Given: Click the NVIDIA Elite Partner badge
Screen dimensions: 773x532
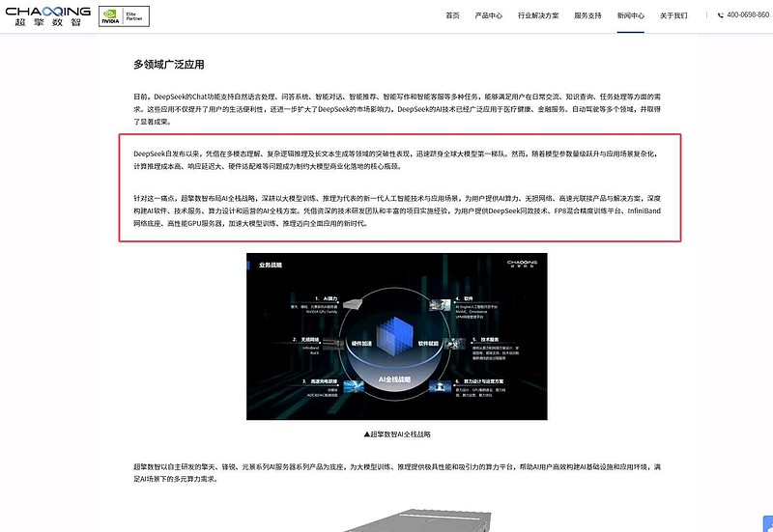Looking at the screenshot, I should [124, 16].
